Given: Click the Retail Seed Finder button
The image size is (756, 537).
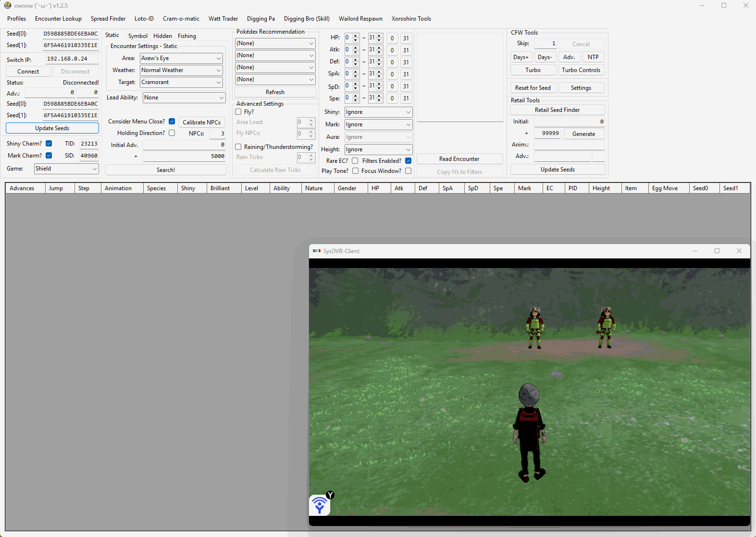Looking at the screenshot, I should pyautogui.click(x=558, y=110).
